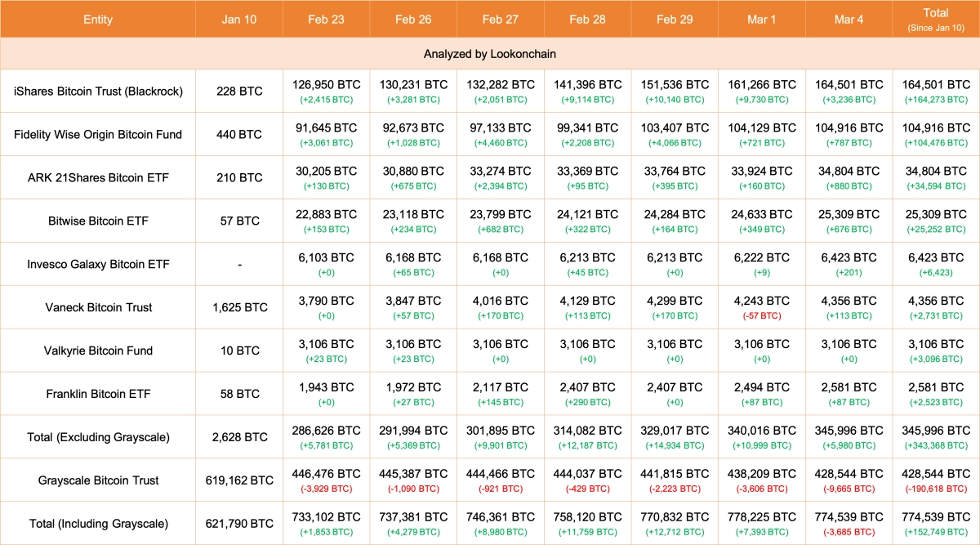Click the 228 BTC cell
The height and width of the screenshot is (545, 980).
tap(239, 92)
